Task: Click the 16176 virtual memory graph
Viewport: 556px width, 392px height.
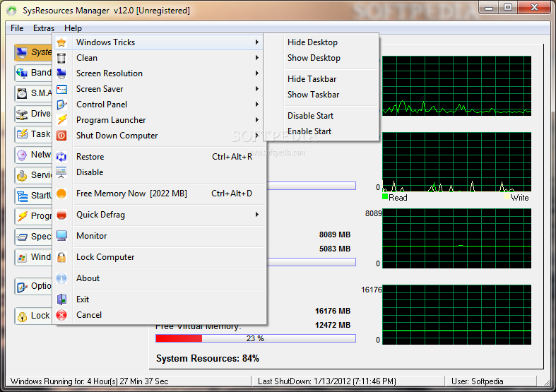Action: 456,315
